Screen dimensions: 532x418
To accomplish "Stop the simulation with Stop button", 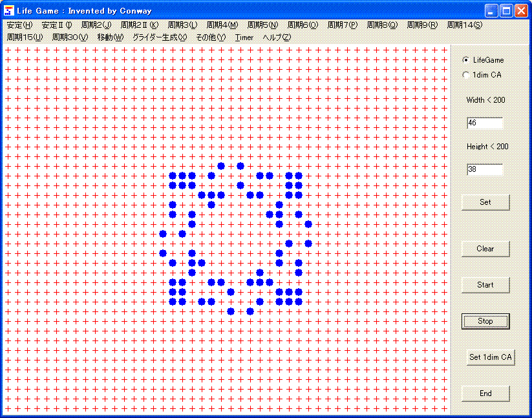I will point(485,321).
